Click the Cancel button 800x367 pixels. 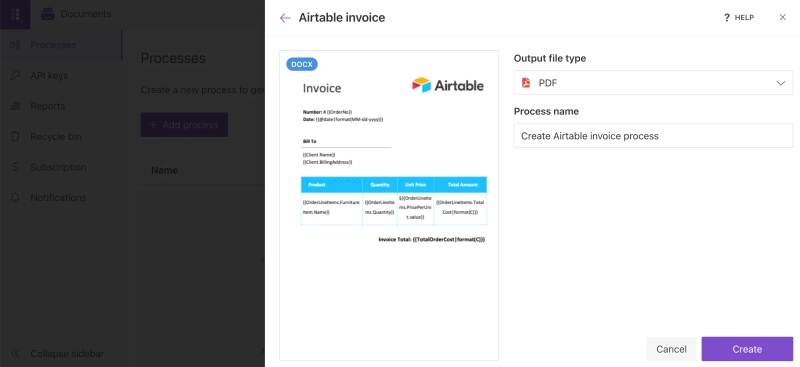pos(671,349)
